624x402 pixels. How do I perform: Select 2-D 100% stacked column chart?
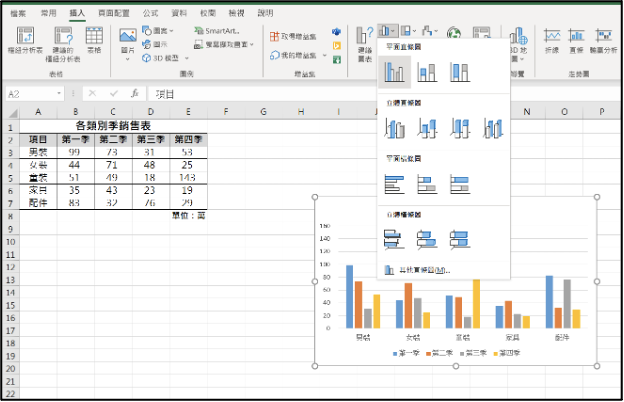[460, 72]
